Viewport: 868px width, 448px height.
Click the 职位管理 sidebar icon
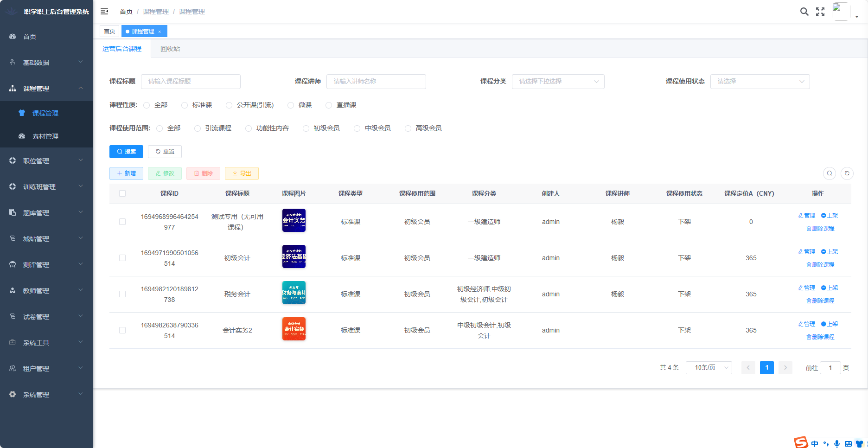tap(13, 160)
